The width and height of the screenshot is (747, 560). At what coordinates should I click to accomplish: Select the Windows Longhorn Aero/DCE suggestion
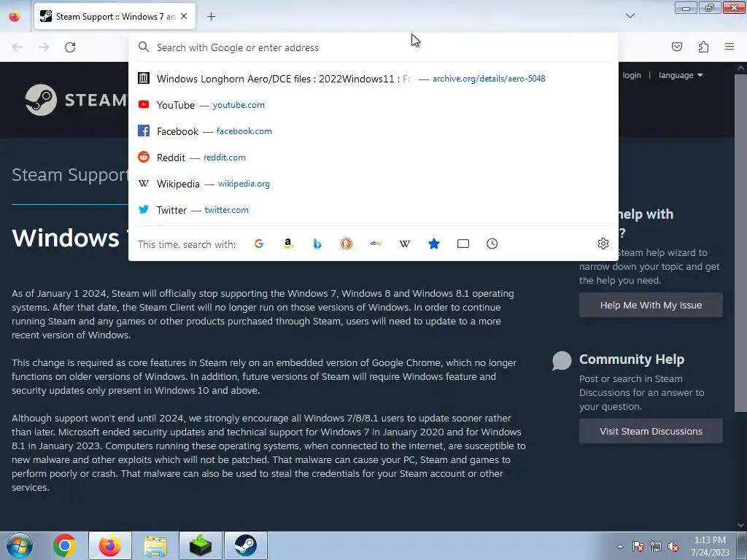click(x=373, y=79)
